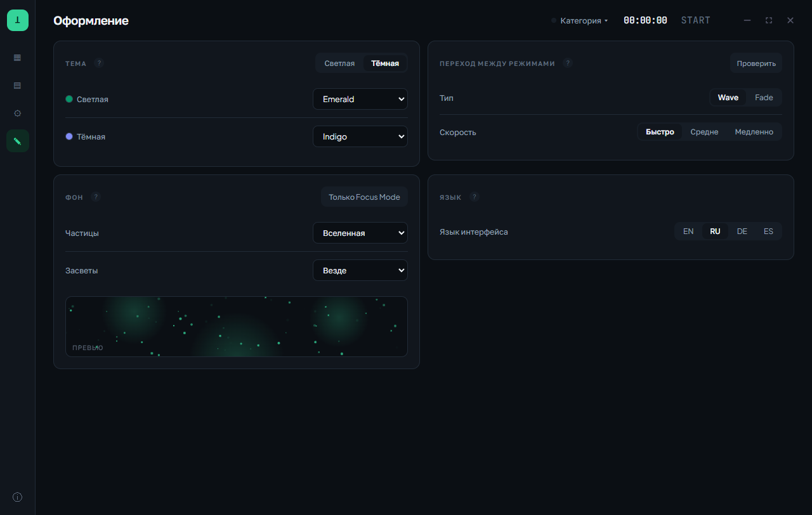812x515 pixels.
Task: Click help icon next to ФОН
Action: coord(96,197)
